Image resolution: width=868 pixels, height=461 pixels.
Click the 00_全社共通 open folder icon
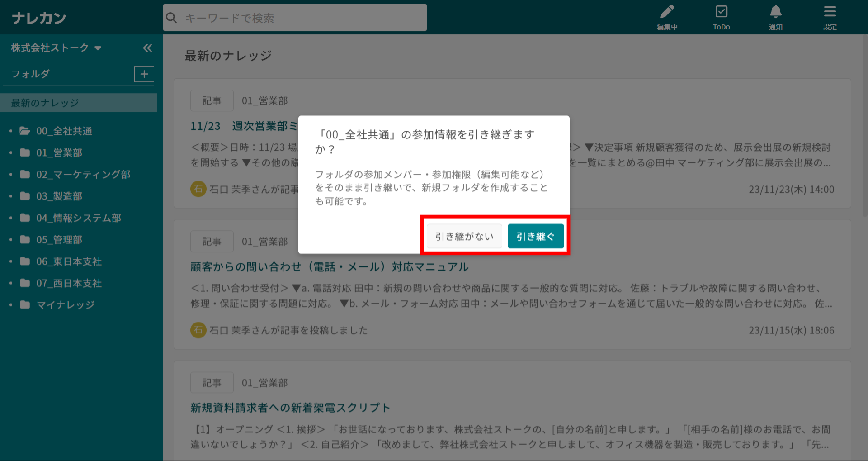(25, 131)
